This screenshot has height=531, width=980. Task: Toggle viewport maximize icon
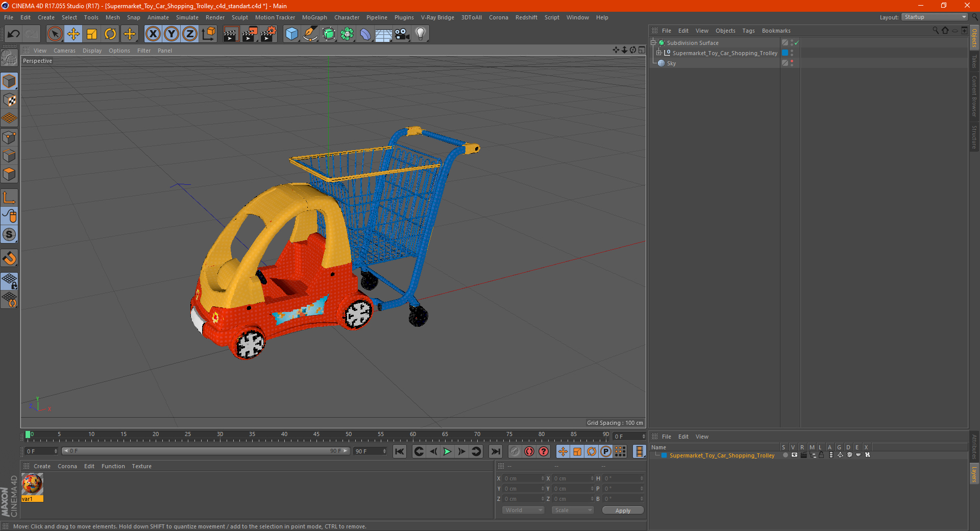(x=642, y=50)
